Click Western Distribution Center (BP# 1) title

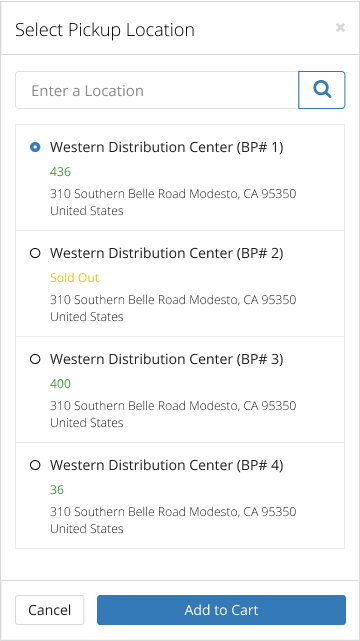coord(166,147)
